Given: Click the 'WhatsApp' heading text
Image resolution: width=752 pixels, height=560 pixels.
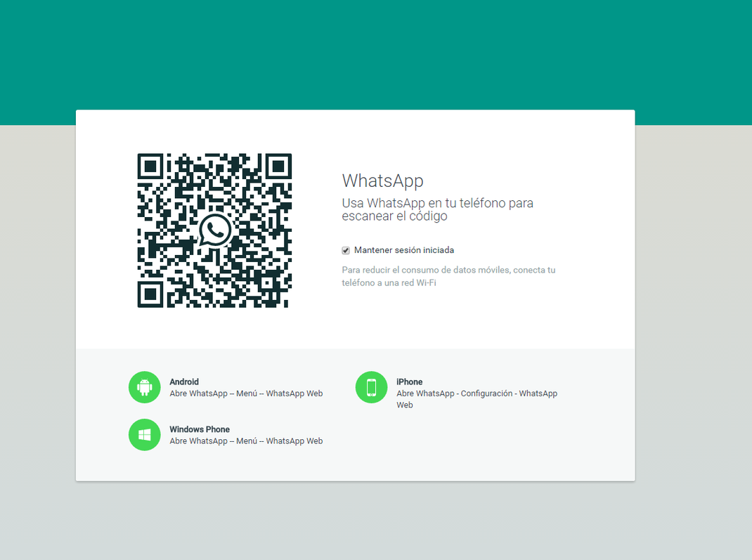Looking at the screenshot, I should (x=383, y=181).
